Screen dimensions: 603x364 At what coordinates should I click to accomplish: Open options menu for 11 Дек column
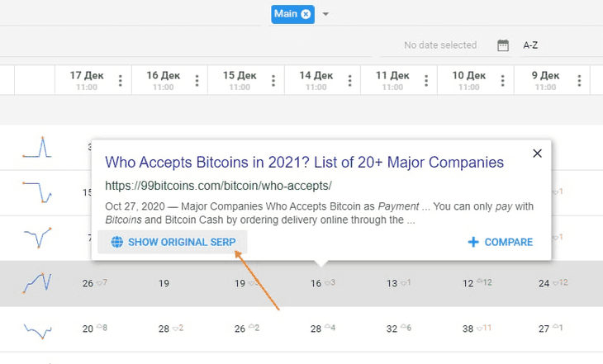[x=426, y=81]
